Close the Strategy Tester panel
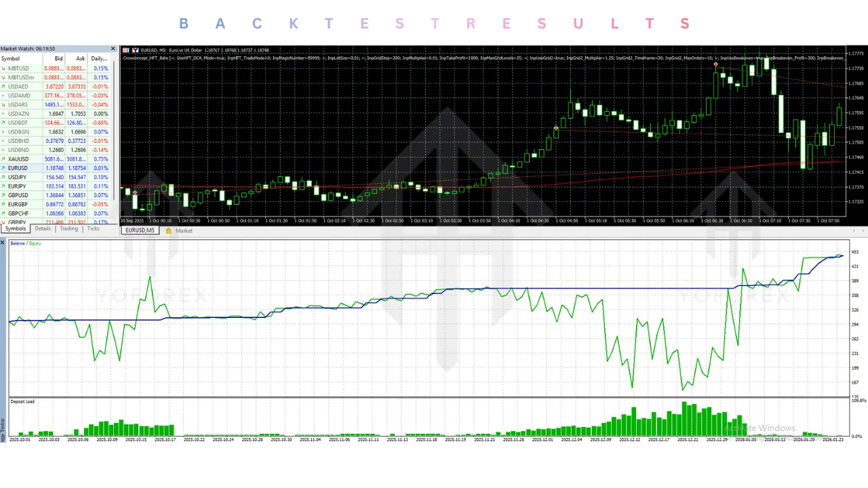Viewport: 868px width, 488px height. pos(3,242)
